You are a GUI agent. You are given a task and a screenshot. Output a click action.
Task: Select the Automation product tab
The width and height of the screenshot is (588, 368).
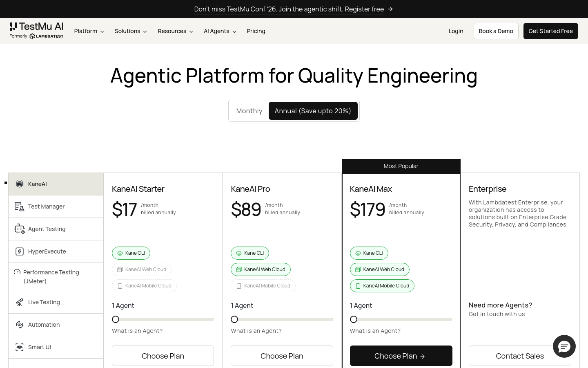pos(56,325)
